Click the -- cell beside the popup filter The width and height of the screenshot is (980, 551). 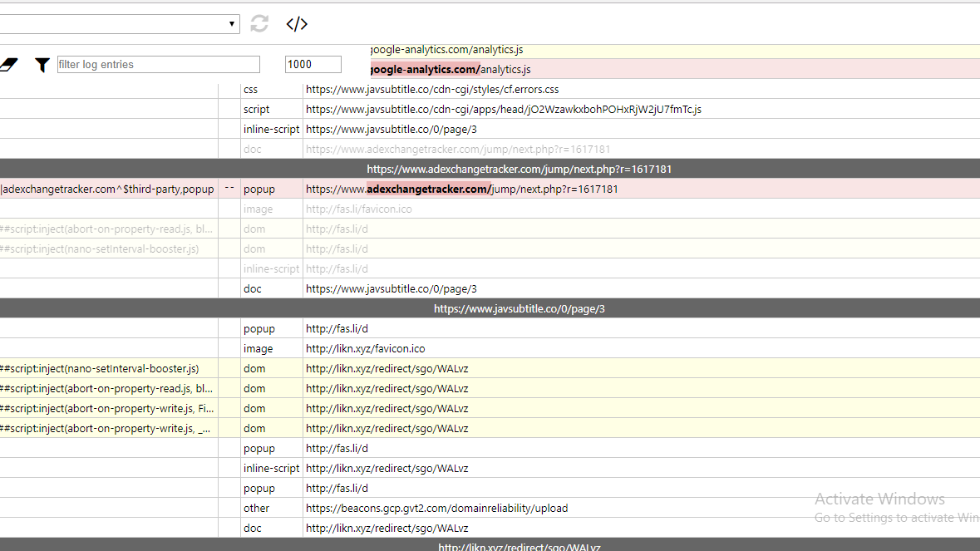point(229,189)
